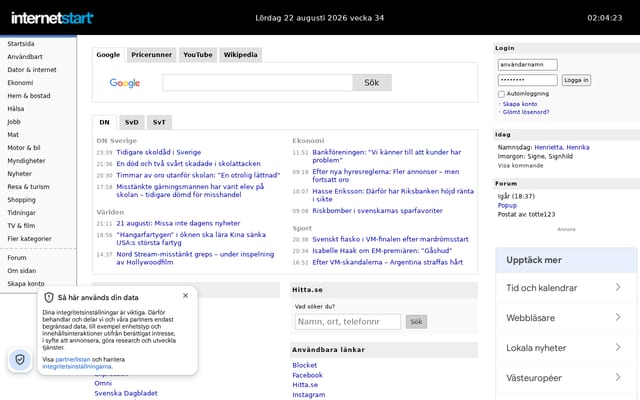Open 21 augusti: Missa inte dagens nyheter
The image size is (640, 400).
pyautogui.click(x=178, y=223)
